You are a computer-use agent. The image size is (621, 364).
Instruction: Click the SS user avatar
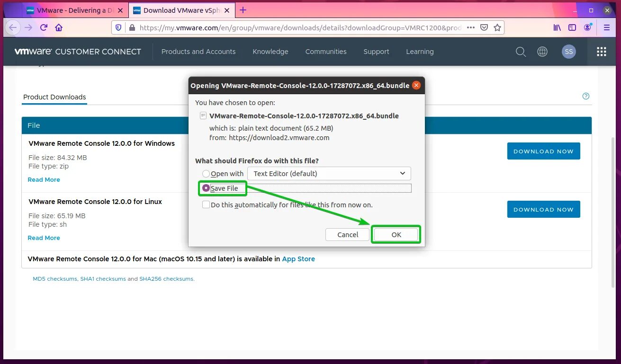[x=569, y=52]
